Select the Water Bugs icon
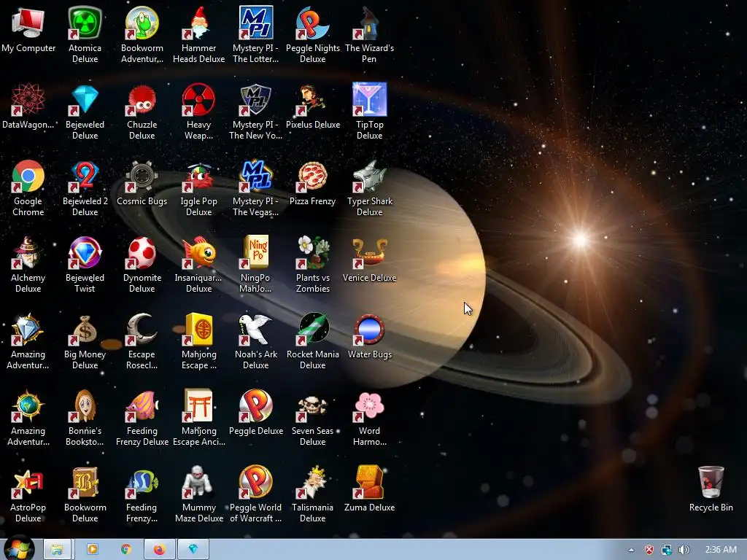This screenshot has width=747, height=560. [369, 330]
